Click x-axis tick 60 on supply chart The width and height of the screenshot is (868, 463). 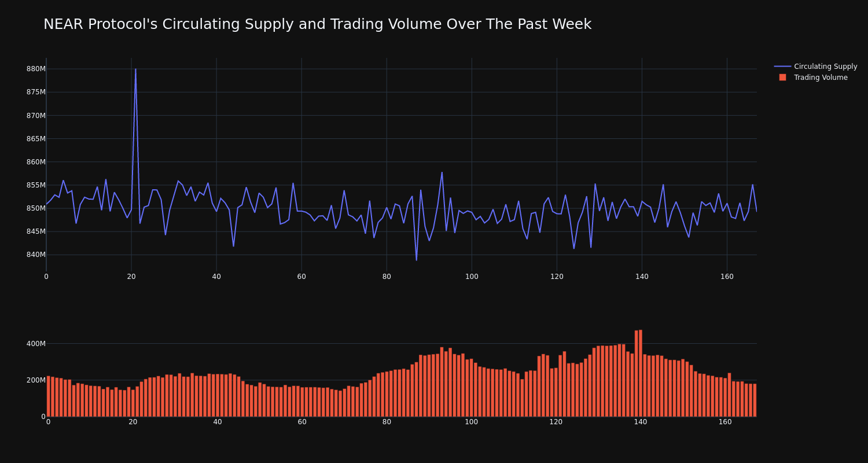tap(301, 277)
